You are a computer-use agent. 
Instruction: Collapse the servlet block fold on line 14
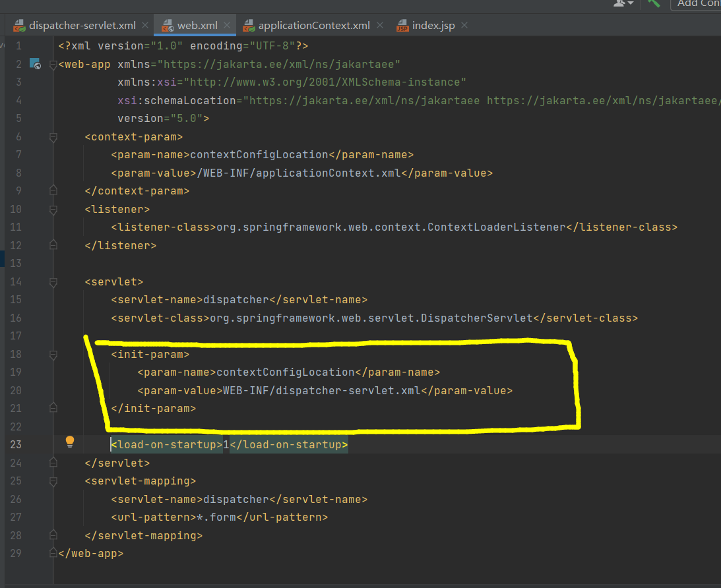53,282
